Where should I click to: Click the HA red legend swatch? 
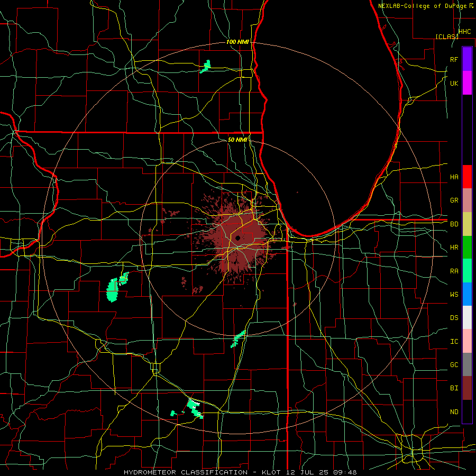(467, 177)
